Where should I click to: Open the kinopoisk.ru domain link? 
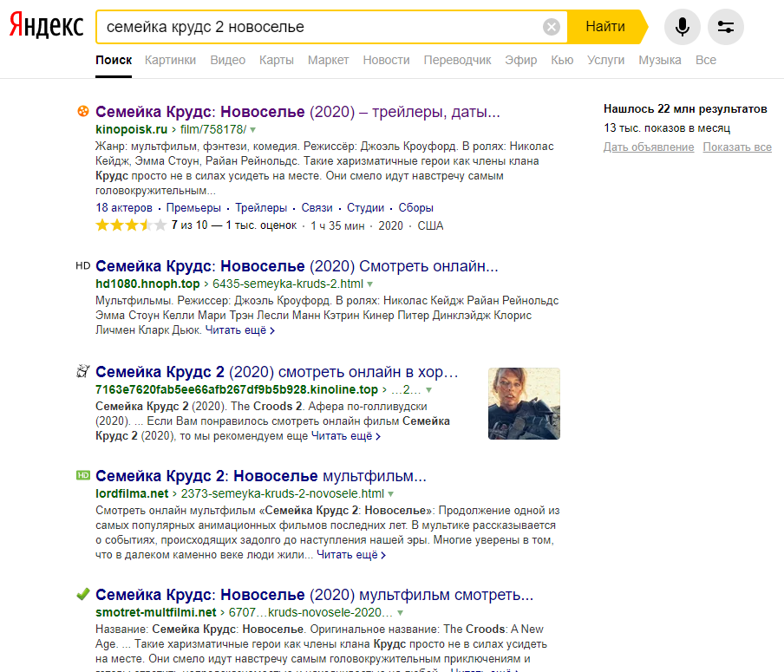132,129
